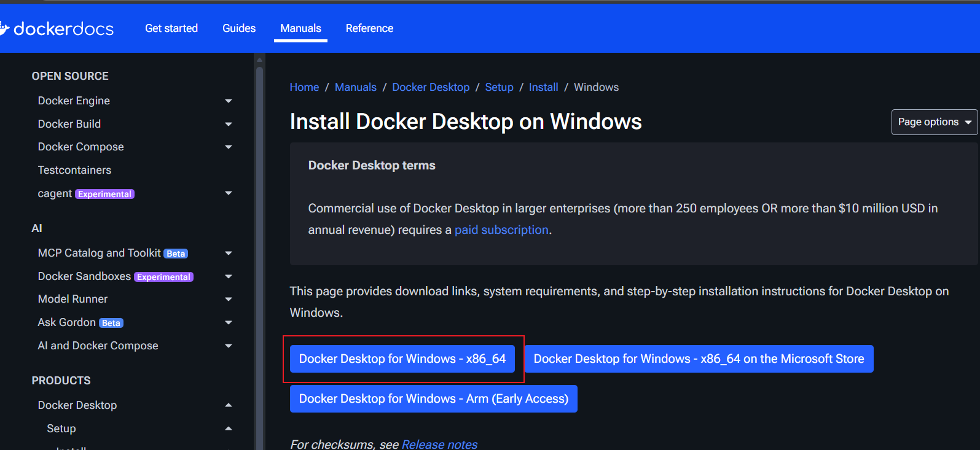Open the Get started page
Screen dimensions: 980x450
171,28
